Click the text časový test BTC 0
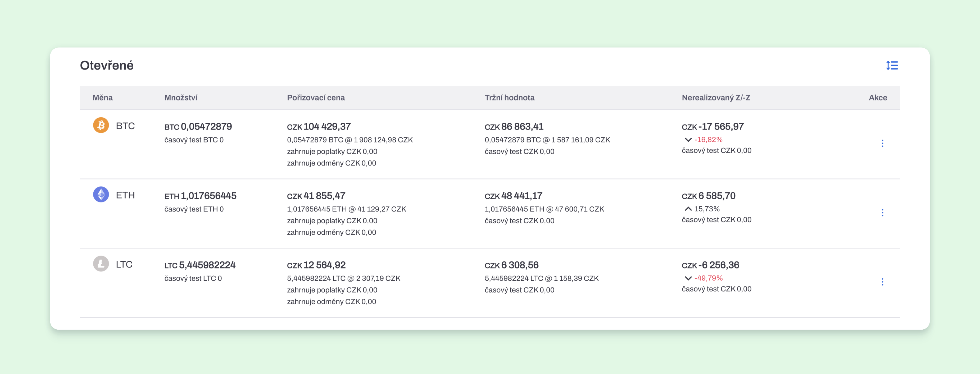The image size is (980, 374). coord(194,140)
